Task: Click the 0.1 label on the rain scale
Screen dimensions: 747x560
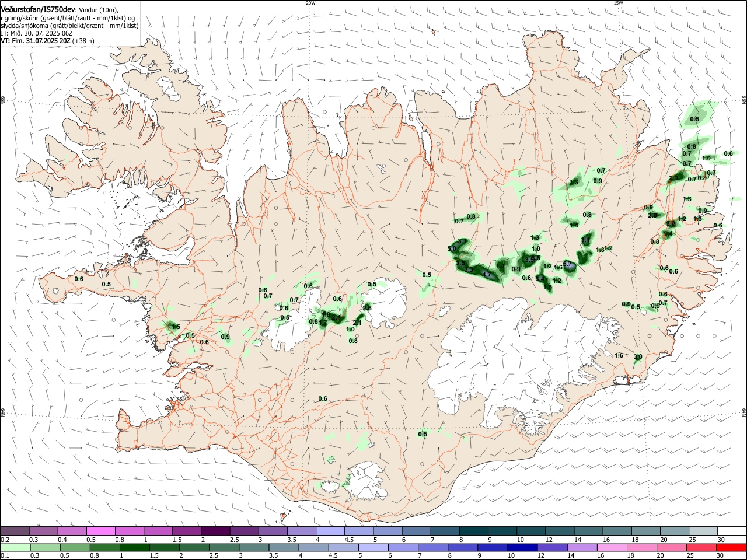Action: coord(5,556)
